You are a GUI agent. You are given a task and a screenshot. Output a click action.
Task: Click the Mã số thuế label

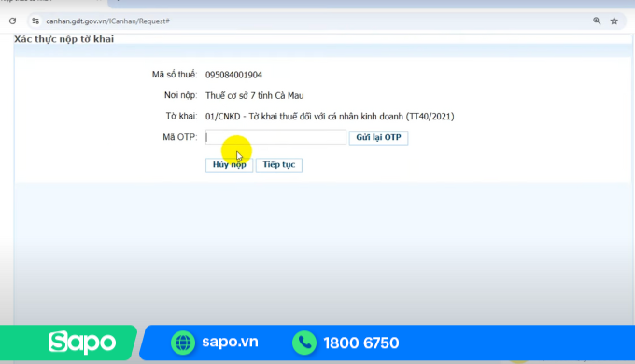click(x=175, y=75)
